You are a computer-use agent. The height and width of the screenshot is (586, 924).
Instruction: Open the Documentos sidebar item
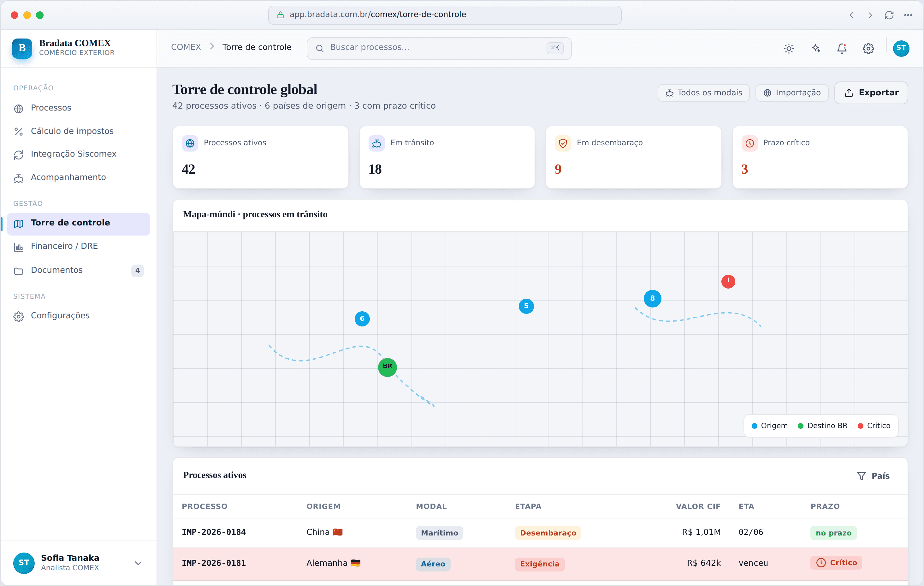[x=78, y=270]
